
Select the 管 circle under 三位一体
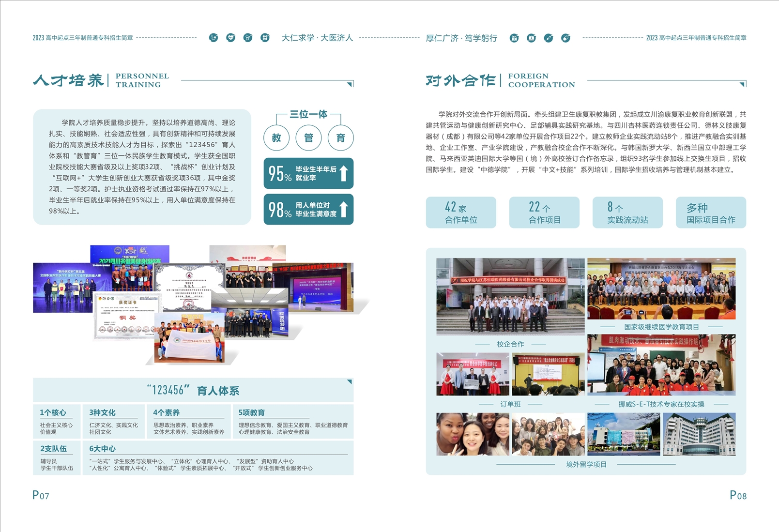click(308, 138)
